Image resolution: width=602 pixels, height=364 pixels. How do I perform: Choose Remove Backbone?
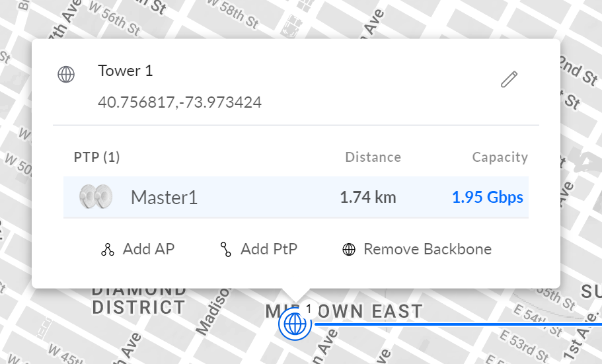pyautogui.click(x=417, y=249)
